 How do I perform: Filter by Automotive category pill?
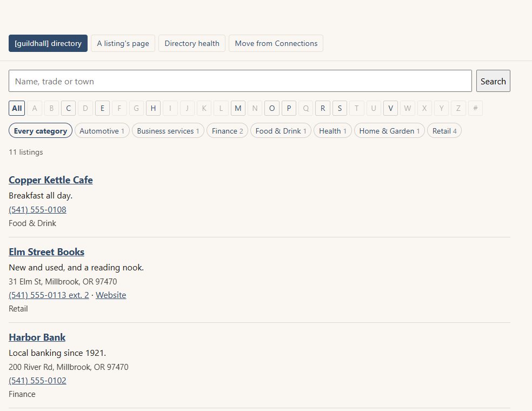(x=102, y=131)
